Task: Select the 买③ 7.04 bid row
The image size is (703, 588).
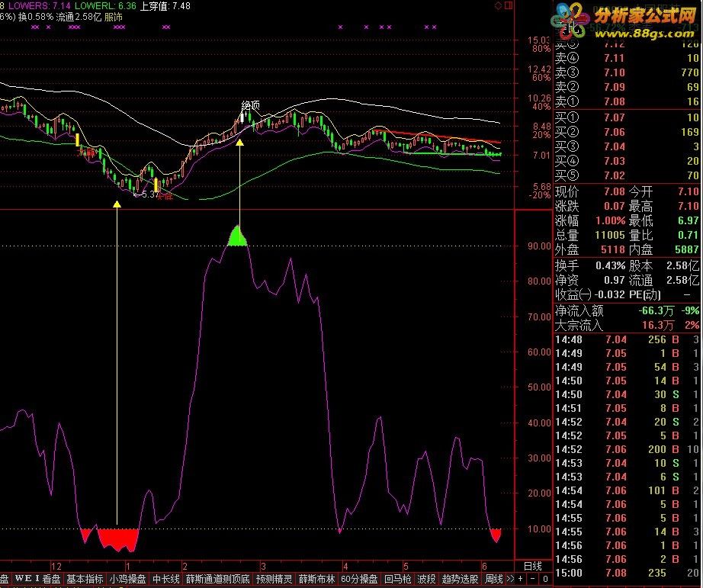Action: tap(627, 146)
